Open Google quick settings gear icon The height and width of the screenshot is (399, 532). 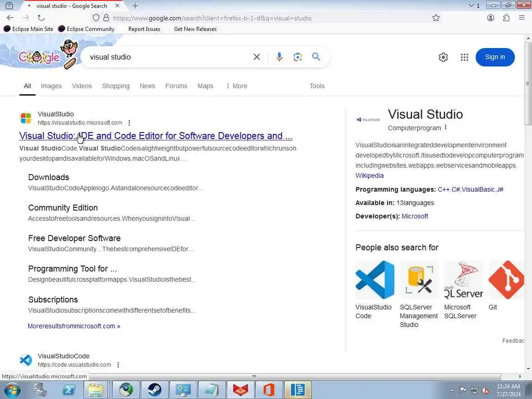click(443, 57)
